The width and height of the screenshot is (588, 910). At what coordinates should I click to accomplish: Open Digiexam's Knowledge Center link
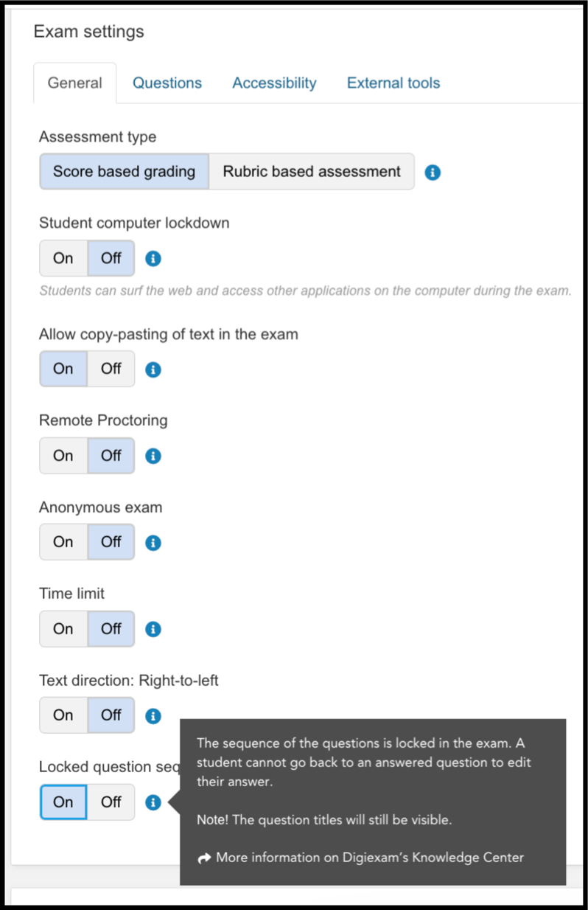coord(369,858)
